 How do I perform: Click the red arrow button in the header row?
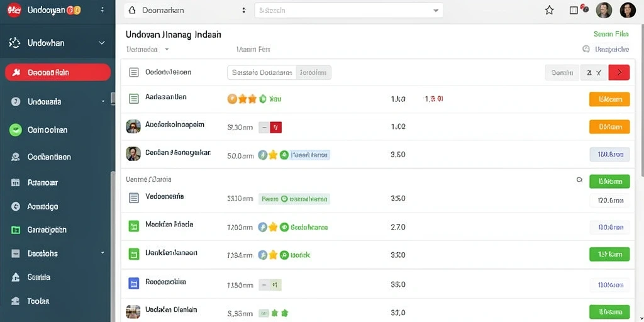619,73
